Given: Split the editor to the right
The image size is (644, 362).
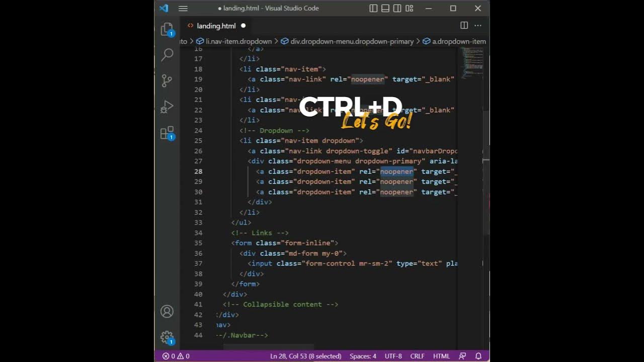Looking at the screenshot, I should (x=464, y=25).
